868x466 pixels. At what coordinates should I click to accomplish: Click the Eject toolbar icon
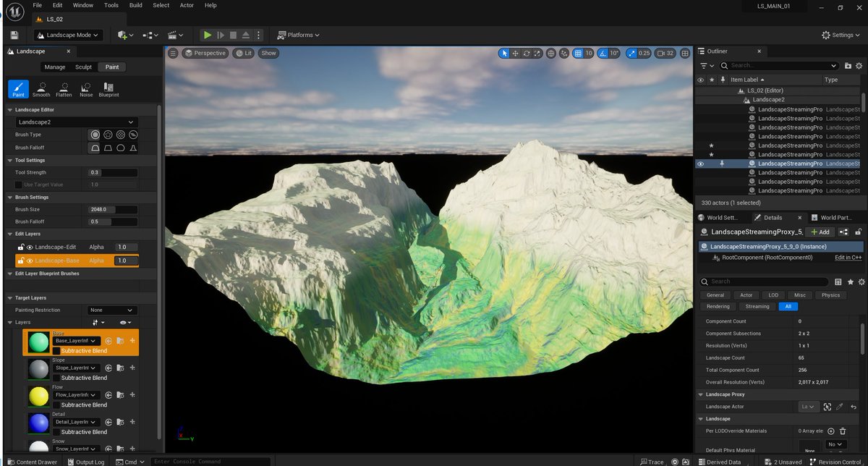pos(246,35)
